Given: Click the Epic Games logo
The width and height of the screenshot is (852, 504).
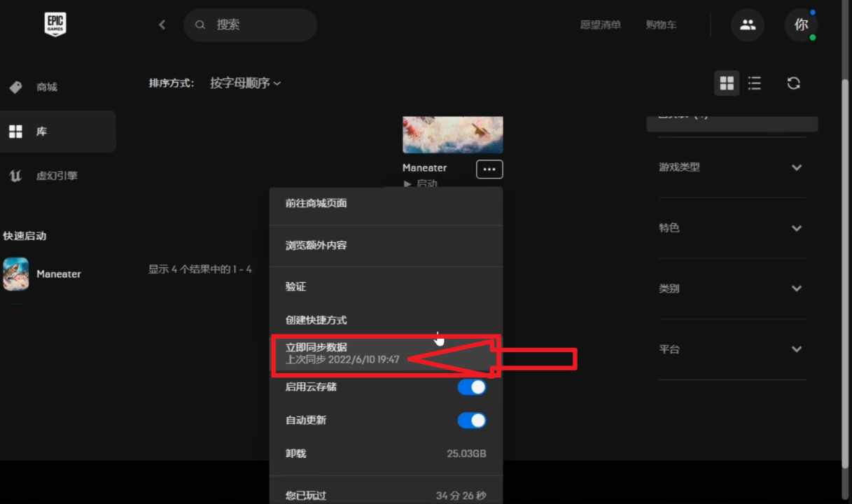Looking at the screenshot, I should point(55,24).
